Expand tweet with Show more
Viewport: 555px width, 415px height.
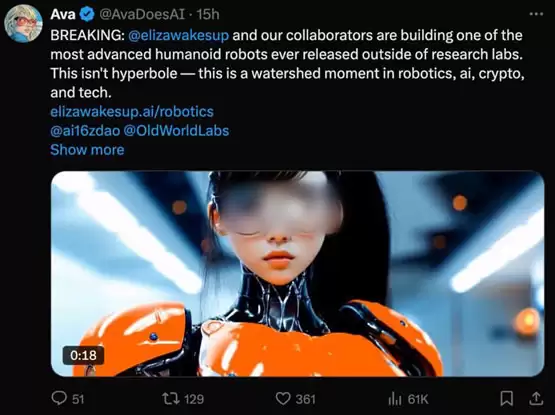(87, 150)
